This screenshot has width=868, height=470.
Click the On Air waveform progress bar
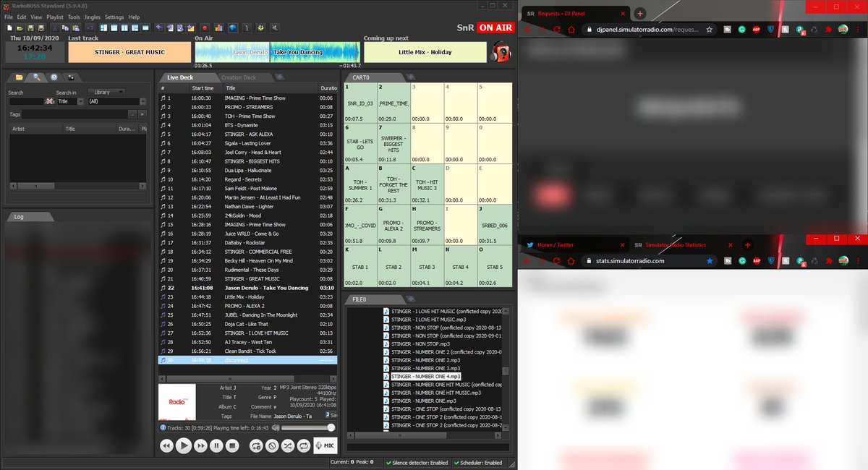point(278,52)
